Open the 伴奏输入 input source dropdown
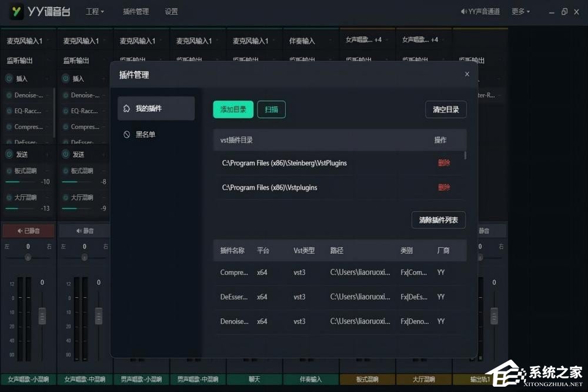Viewport: 588px width, 392px height. click(311, 41)
